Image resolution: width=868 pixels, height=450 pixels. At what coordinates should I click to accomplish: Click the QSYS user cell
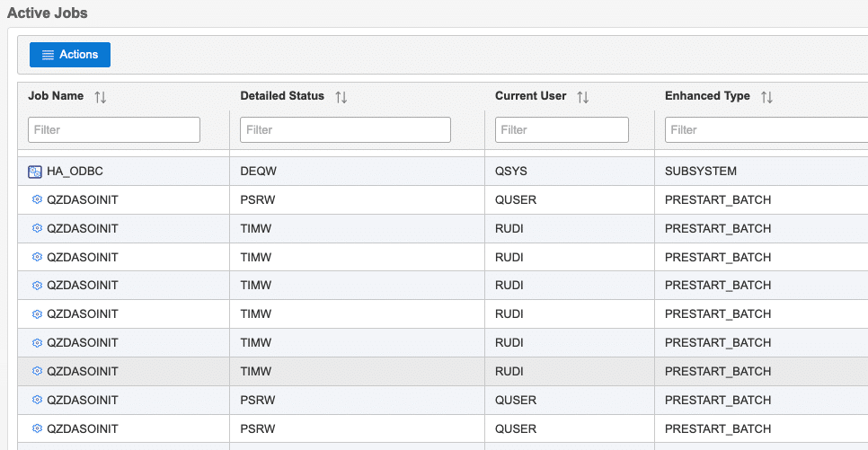pos(510,172)
